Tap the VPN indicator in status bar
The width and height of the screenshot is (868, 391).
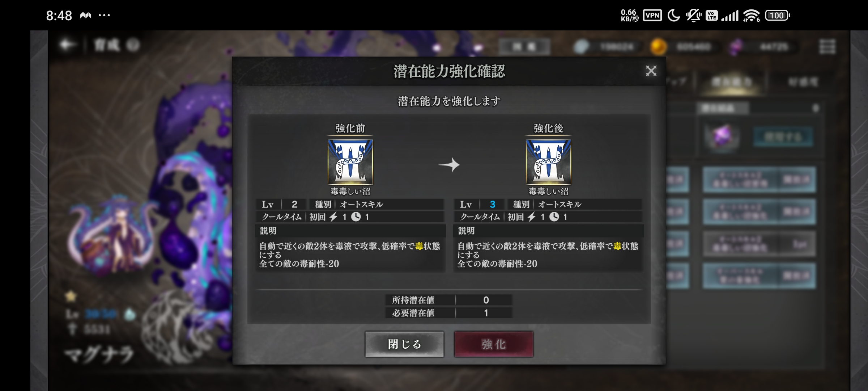pos(652,15)
